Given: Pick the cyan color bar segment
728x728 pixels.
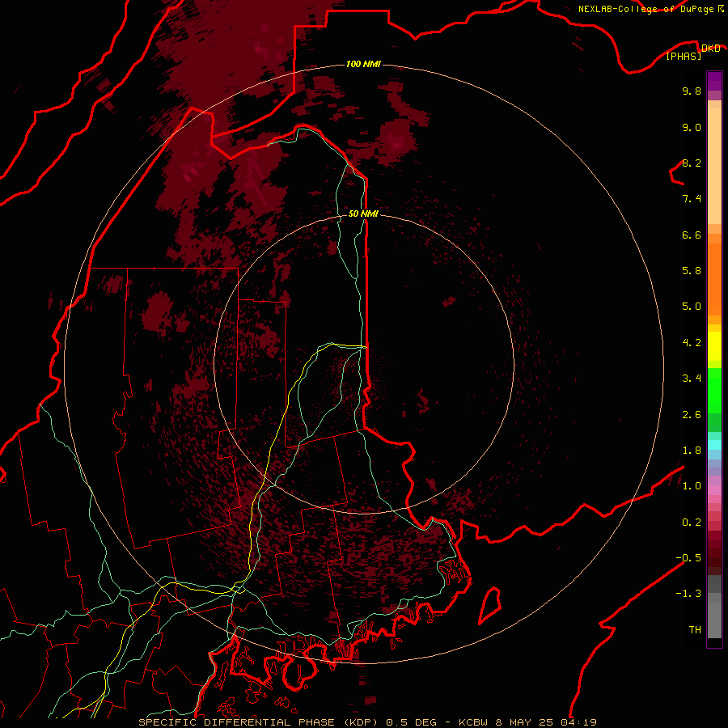Looking at the screenshot, I should (714, 445).
